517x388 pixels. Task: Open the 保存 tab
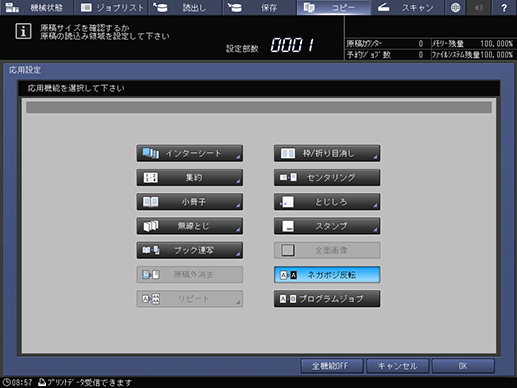coord(260,7)
